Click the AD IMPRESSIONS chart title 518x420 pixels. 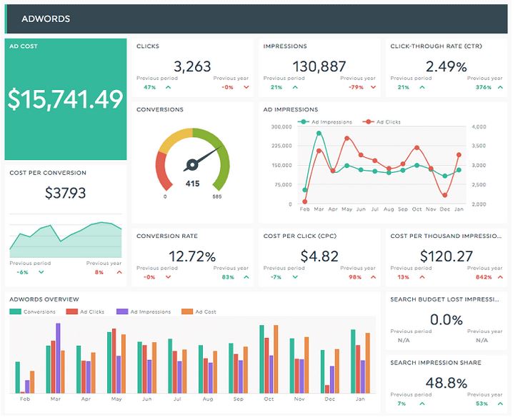coord(291,109)
